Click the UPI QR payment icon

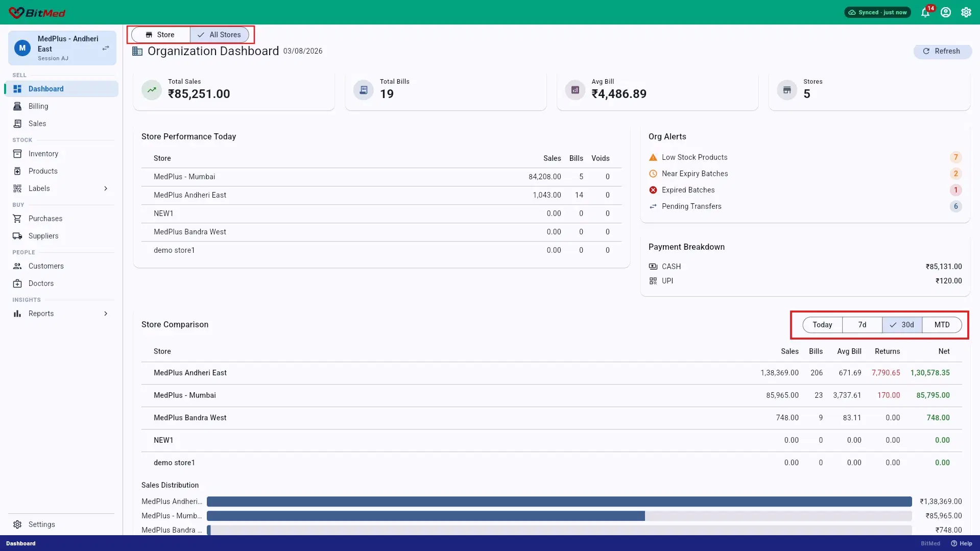[653, 281]
